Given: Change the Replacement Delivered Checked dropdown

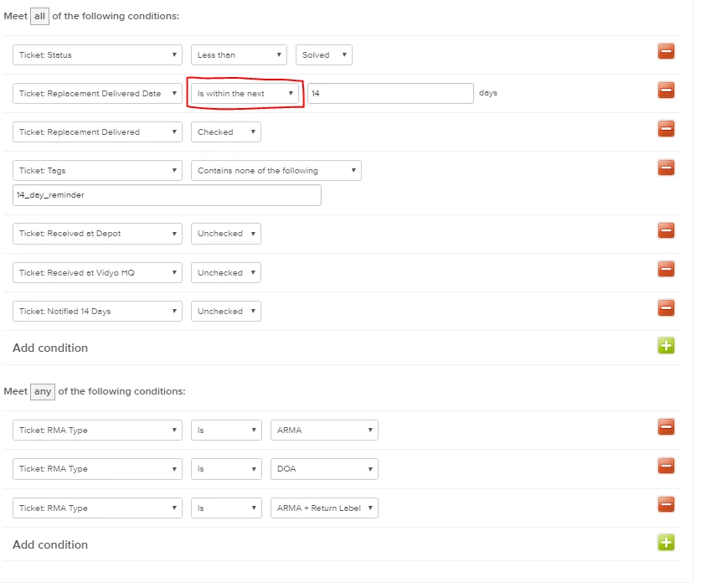Looking at the screenshot, I should pos(226,132).
